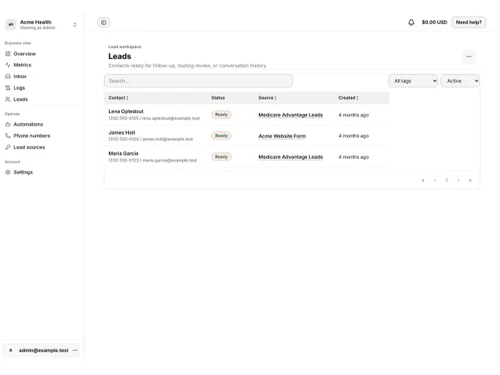Screen dimensions: 500x375
Task: Open the notifications bell
Action: 411,22
